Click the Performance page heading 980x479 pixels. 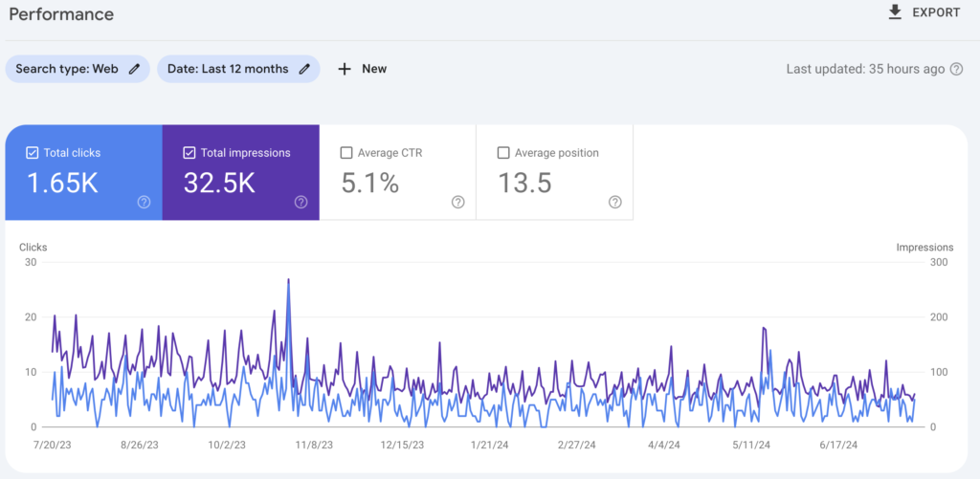[61, 14]
